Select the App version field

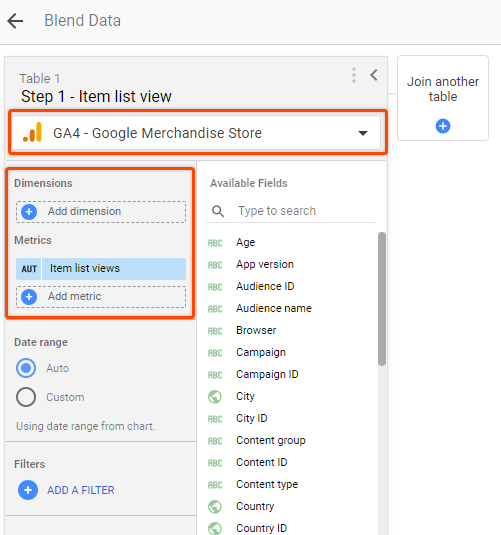[x=265, y=264]
